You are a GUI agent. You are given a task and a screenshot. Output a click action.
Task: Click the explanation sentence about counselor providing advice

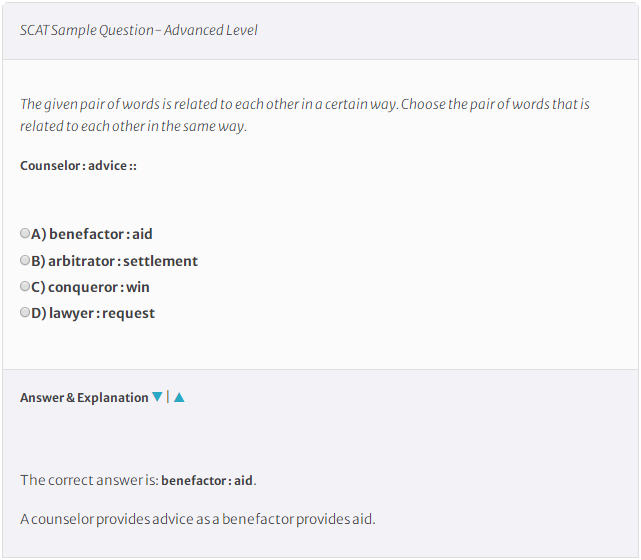197,519
